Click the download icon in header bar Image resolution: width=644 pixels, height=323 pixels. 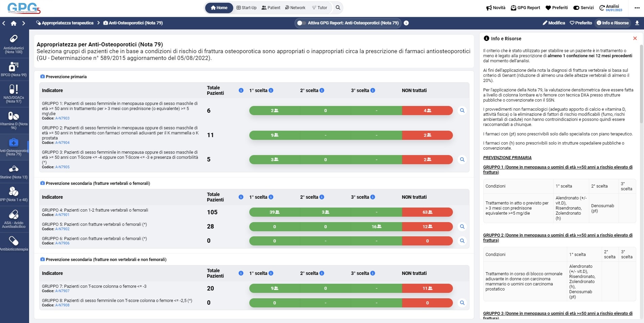pyautogui.click(x=637, y=23)
